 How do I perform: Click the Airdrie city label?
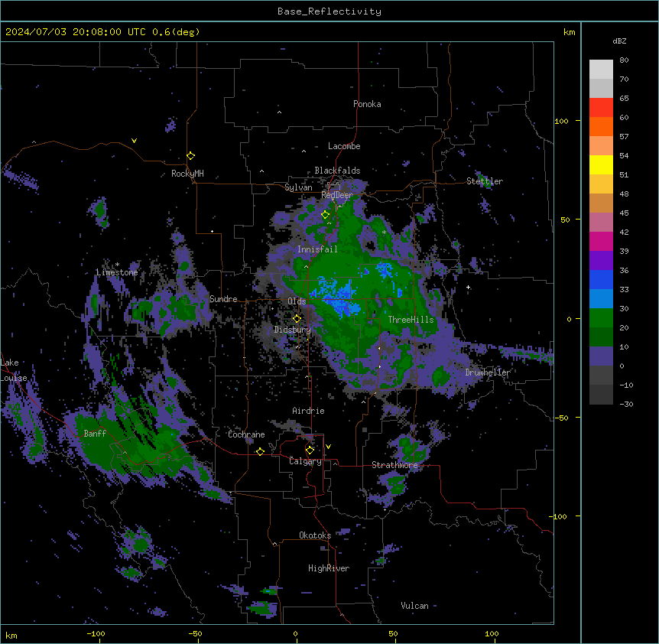pyautogui.click(x=308, y=411)
